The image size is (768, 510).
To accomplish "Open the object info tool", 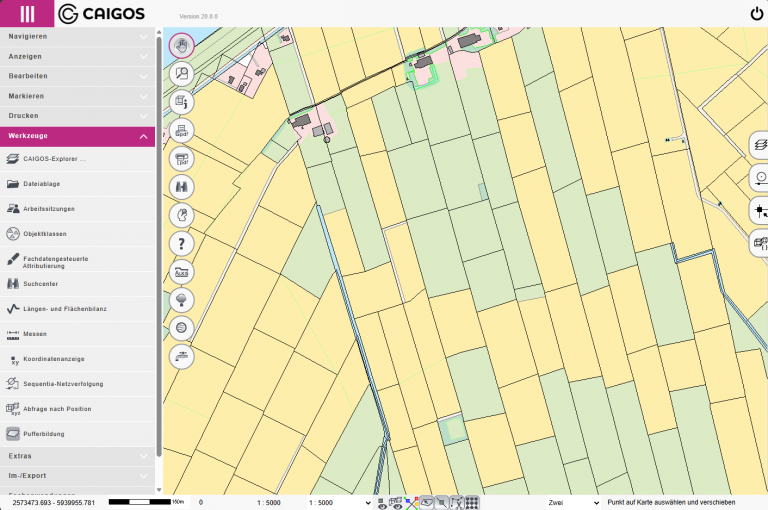I will coord(182,102).
